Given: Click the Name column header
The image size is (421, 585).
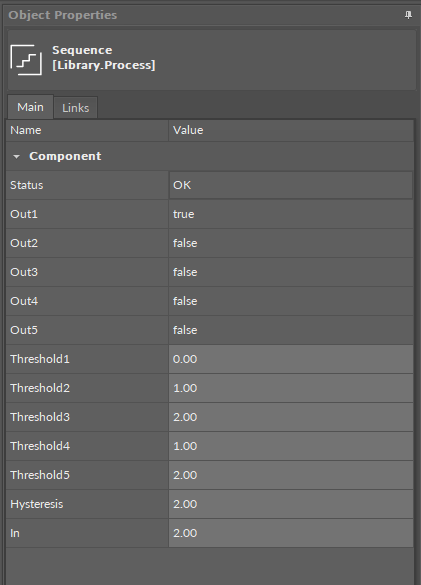Looking at the screenshot, I should pyautogui.click(x=87, y=130).
